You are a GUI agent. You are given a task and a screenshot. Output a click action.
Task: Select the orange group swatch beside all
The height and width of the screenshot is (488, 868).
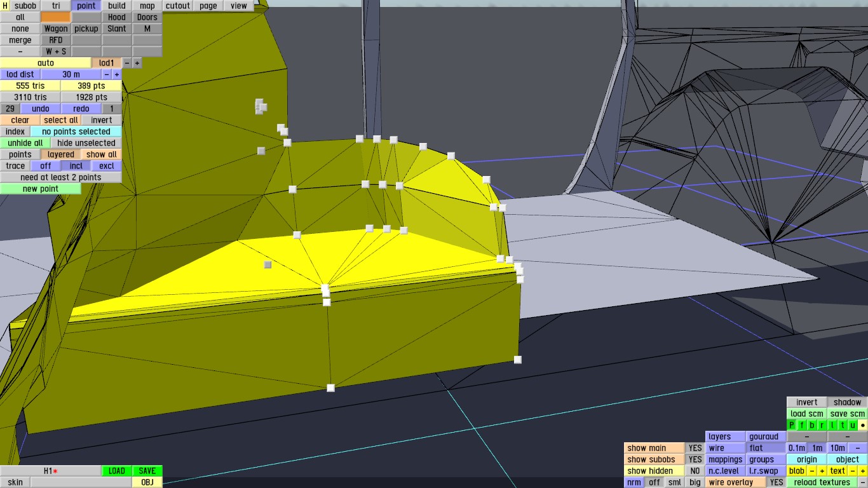click(x=56, y=17)
